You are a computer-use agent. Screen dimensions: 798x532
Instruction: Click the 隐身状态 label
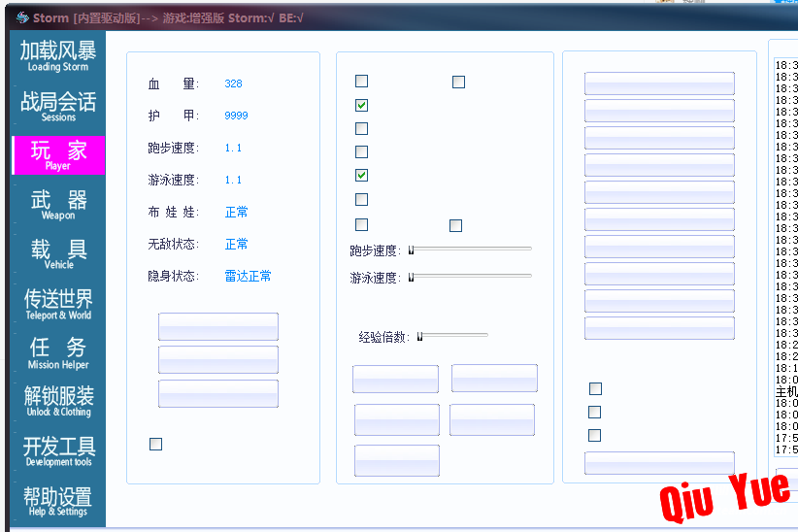[x=173, y=276]
